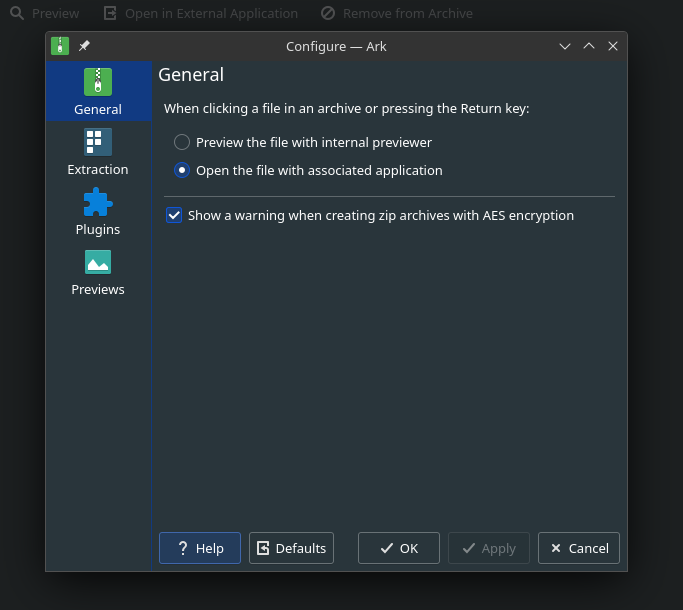The image size is (683, 610).
Task: Open the General settings page
Action: coord(98,91)
